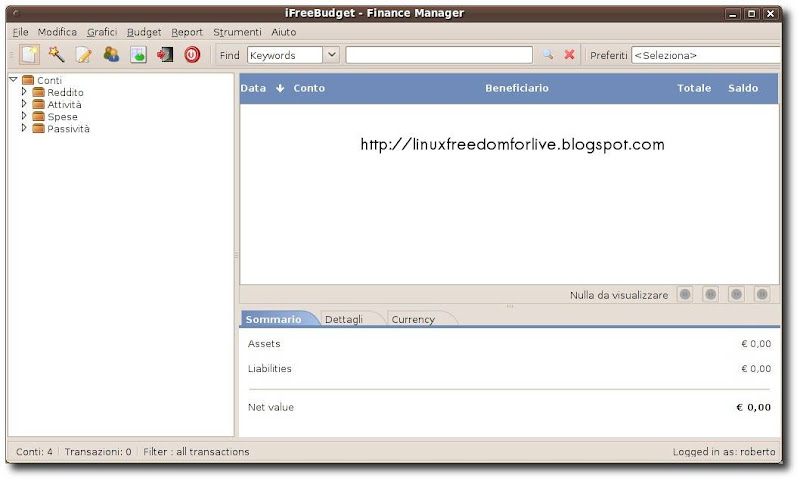Close the iFreeBudget window
This screenshot has height=481, width=800.
pyautogui.click(x=770, y=14)
